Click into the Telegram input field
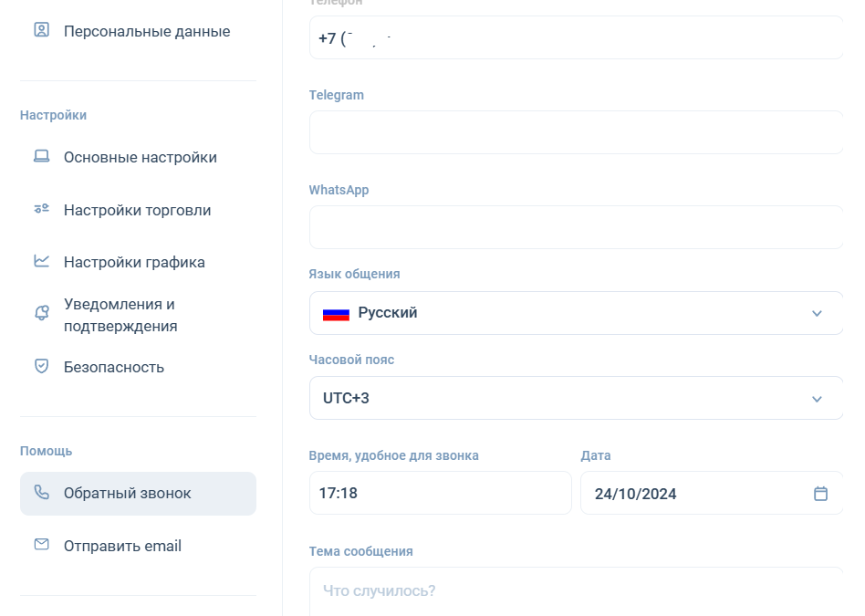This screenshot has height=616, width=865. click(x=575, y=132)
